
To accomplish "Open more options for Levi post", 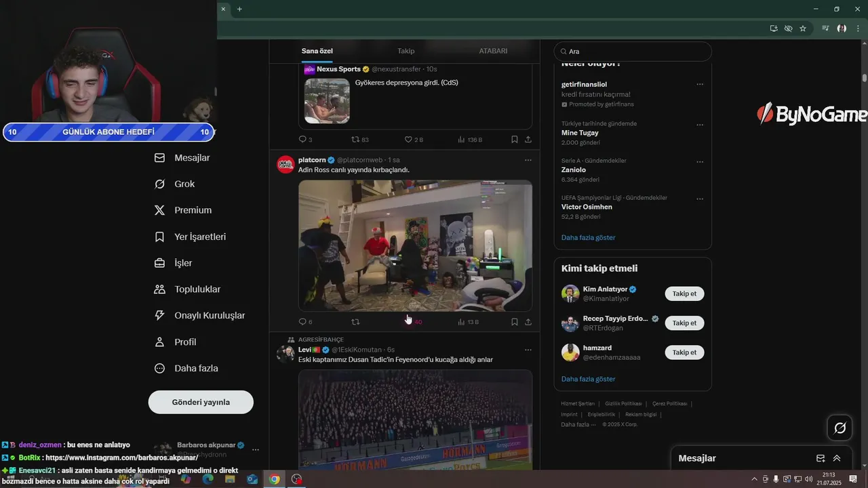I will click(x=528, y=350).
